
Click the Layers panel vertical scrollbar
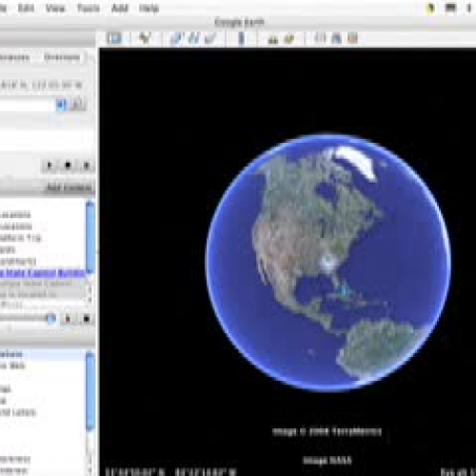(90, 390)
